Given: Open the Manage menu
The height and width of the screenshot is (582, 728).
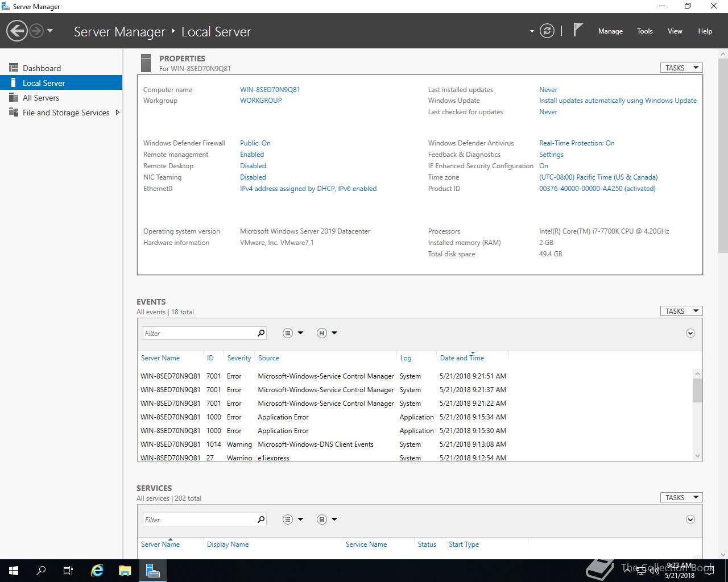Looking at the screenshot, I should click(610, 31).
